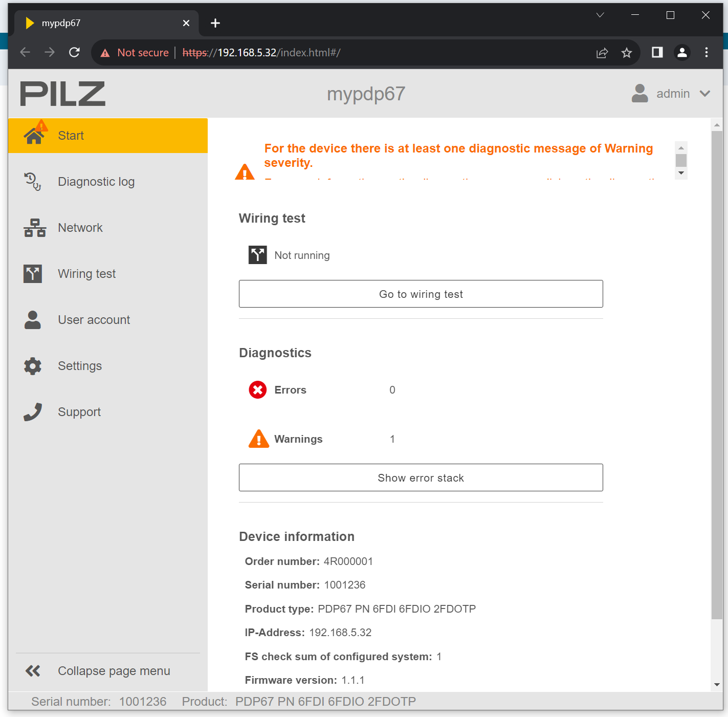The width and height of the screenshot is (728, 717).
Task: Click Collapse page menu
Action: pos(108,671)
